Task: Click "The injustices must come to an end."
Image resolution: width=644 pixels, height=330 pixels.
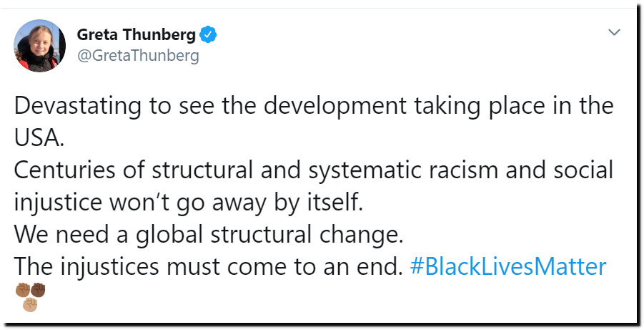Action: pos(209,266)
